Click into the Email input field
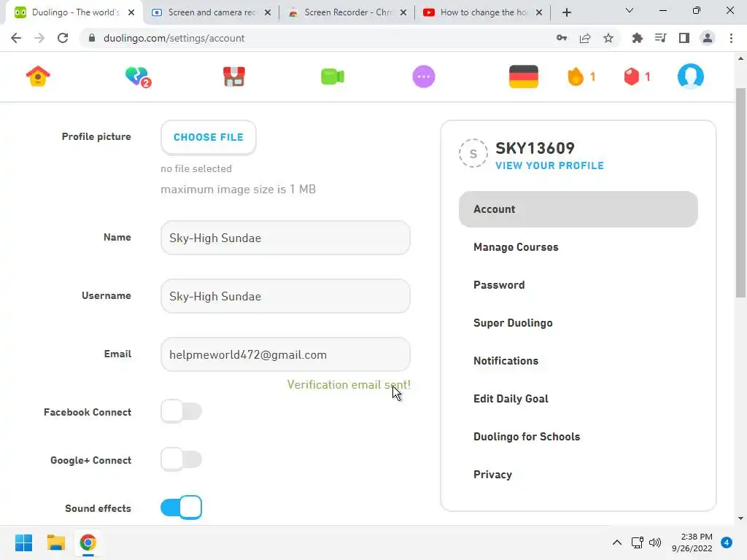 pos(285,355)
